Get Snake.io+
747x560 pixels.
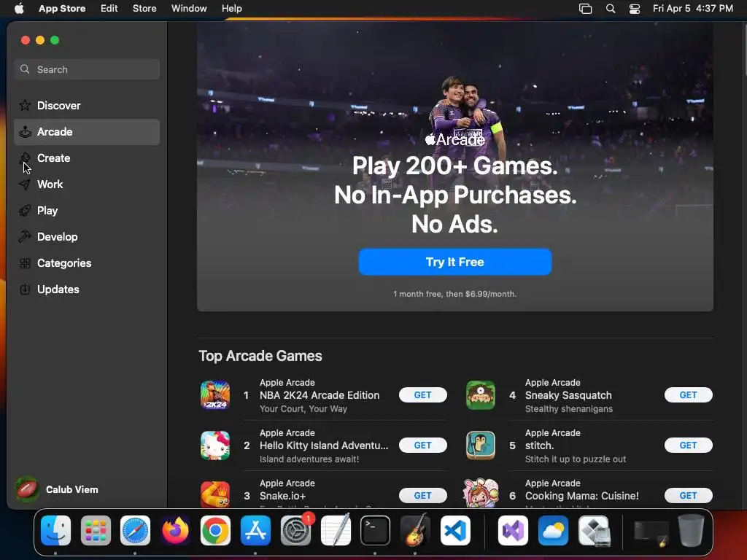click(x=422, y=496)
